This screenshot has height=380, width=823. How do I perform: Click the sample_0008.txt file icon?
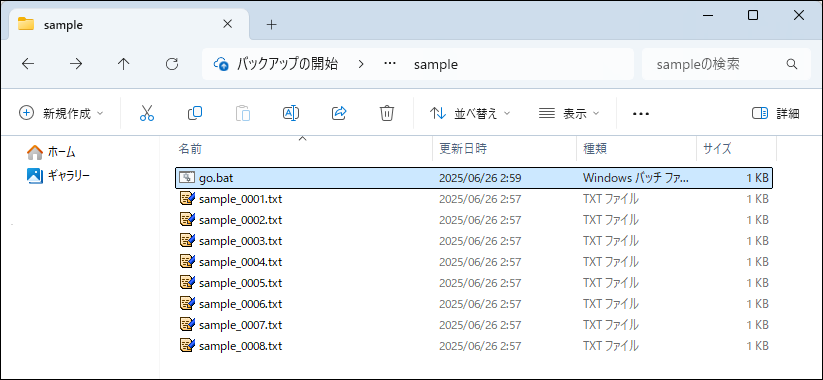point(187,345)
